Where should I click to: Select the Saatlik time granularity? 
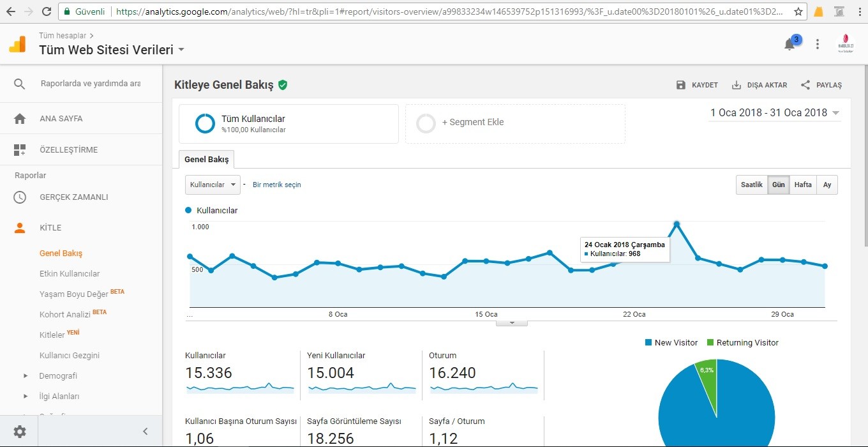tap(752, 185)
